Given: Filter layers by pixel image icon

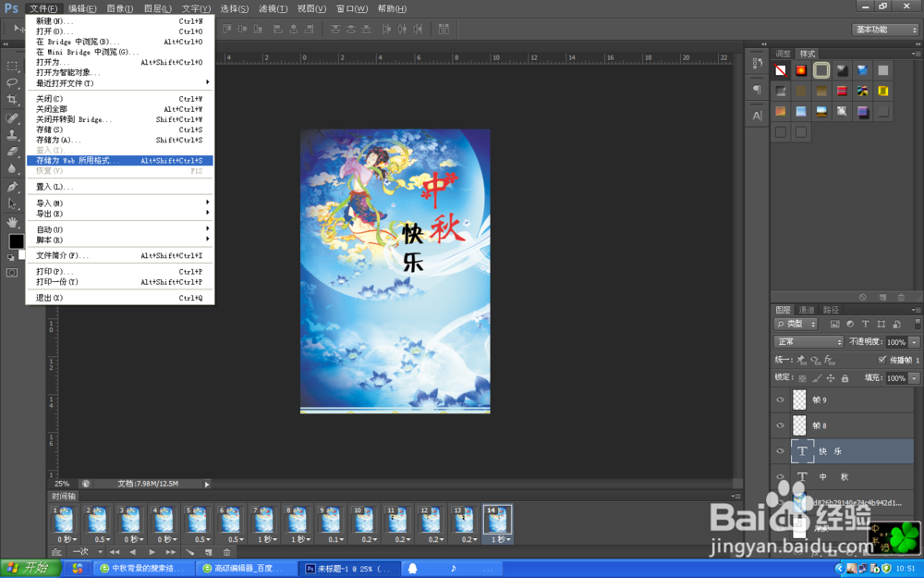Looking at the screenshot, I should (835, 324).
